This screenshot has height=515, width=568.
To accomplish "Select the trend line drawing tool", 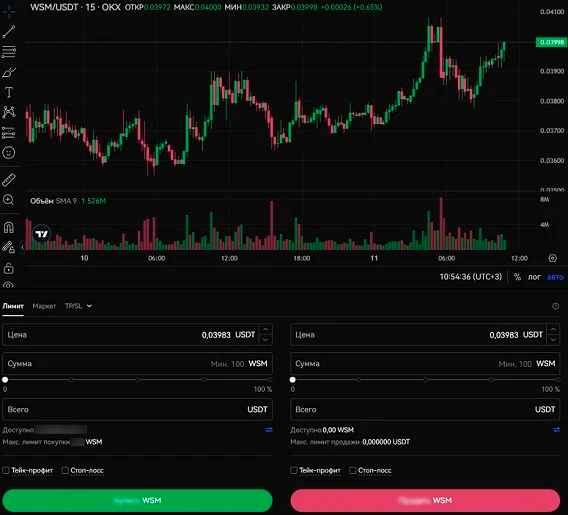I will 9,32.
